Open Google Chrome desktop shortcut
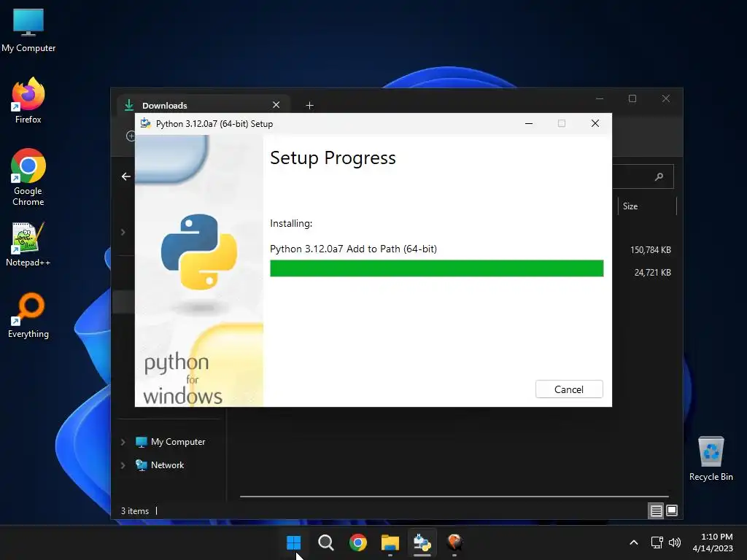 pos(28,177)
